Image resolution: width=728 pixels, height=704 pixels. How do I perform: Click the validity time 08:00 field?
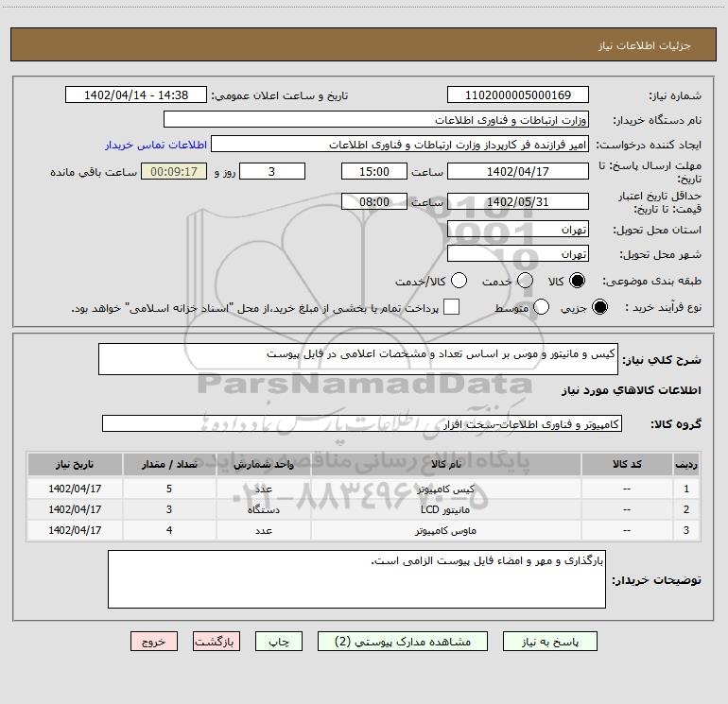pyautogui.click(x=374, y=201)
